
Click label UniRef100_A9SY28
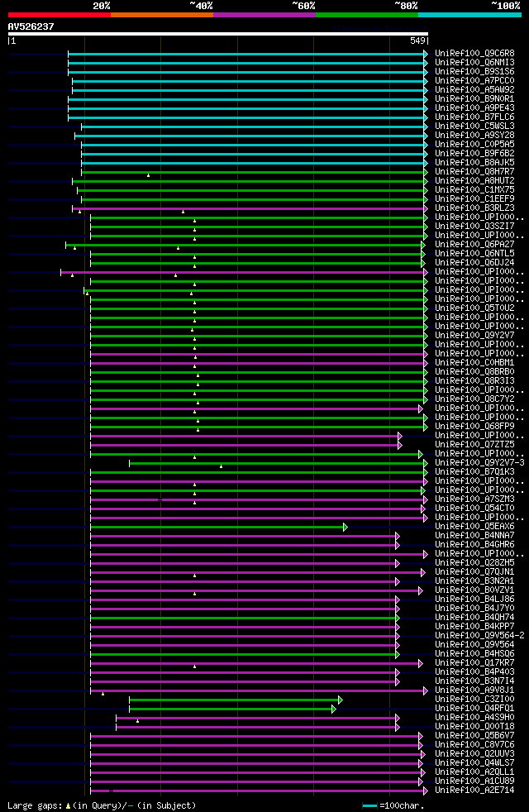[474, 135]
